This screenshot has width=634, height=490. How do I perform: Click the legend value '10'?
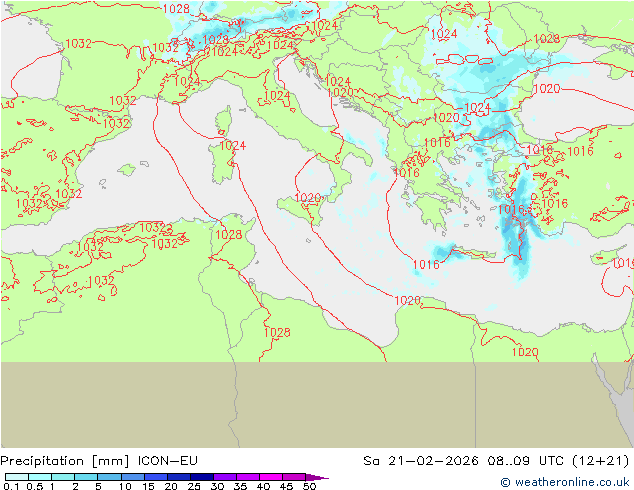125,486
